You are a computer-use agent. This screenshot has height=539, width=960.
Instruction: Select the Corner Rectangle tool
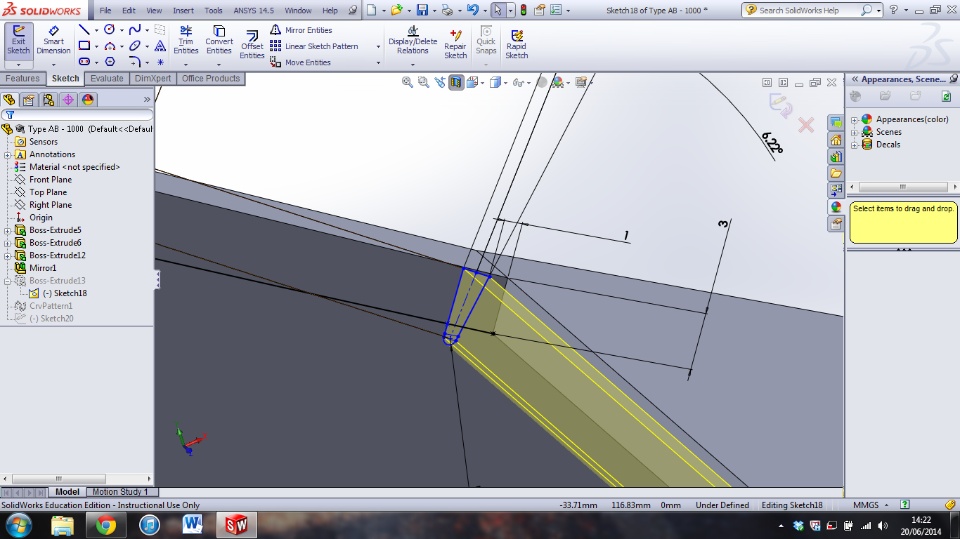(84, 46)
